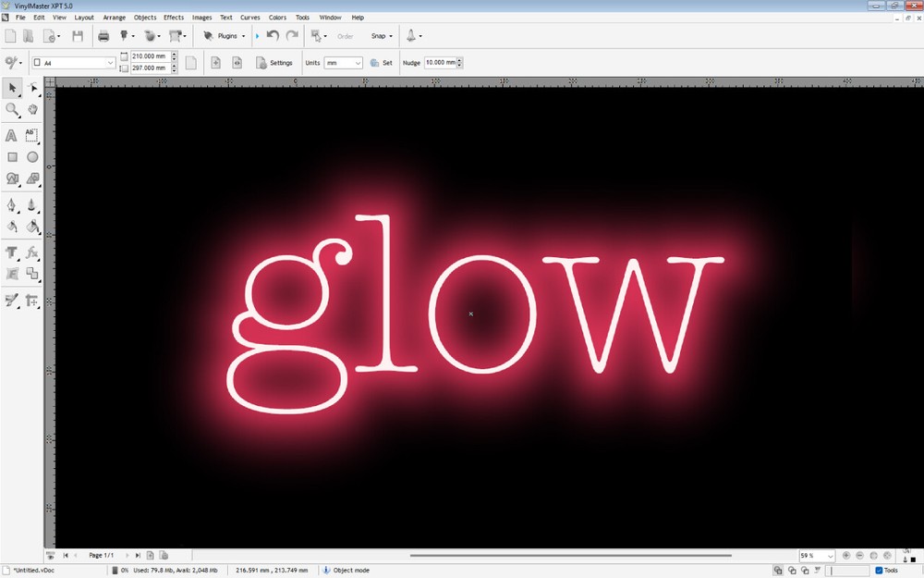Pick the hand pan tool
This screenshot has height=578, width=924.
pyautogui.click(x=32, y=109)
